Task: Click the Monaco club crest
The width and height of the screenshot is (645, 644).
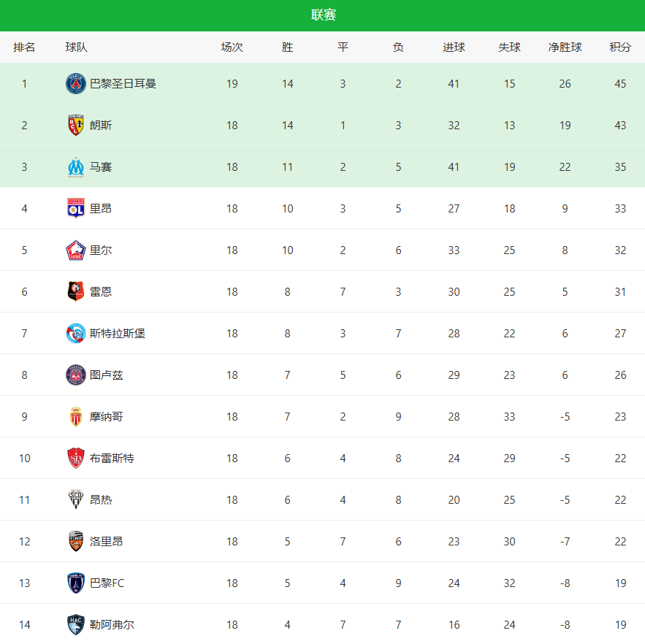Action: click(x=76, y=417)
